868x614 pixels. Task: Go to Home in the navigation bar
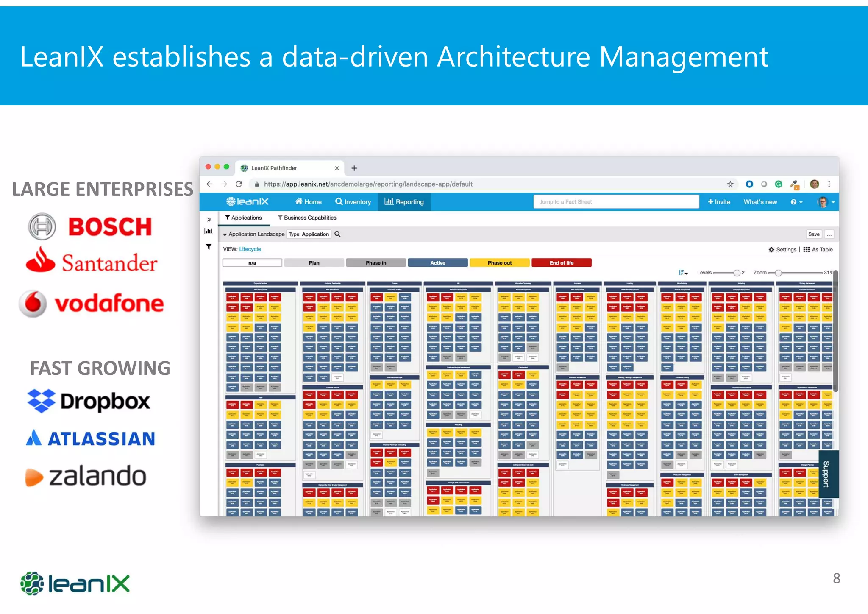[309, 202]
